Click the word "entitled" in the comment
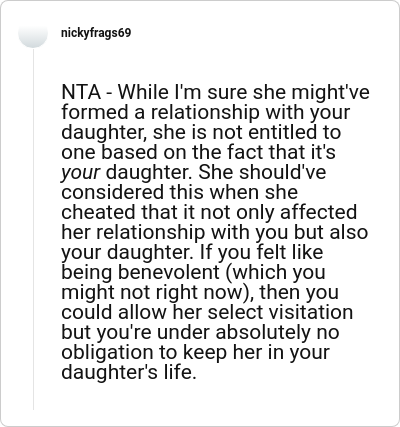The image size is (400, 427). click(x=282, y=132)
